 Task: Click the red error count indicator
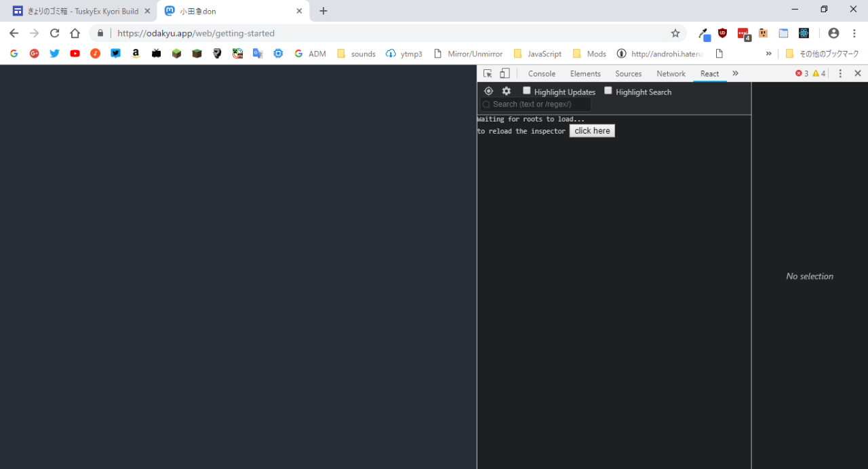(802, 73)
